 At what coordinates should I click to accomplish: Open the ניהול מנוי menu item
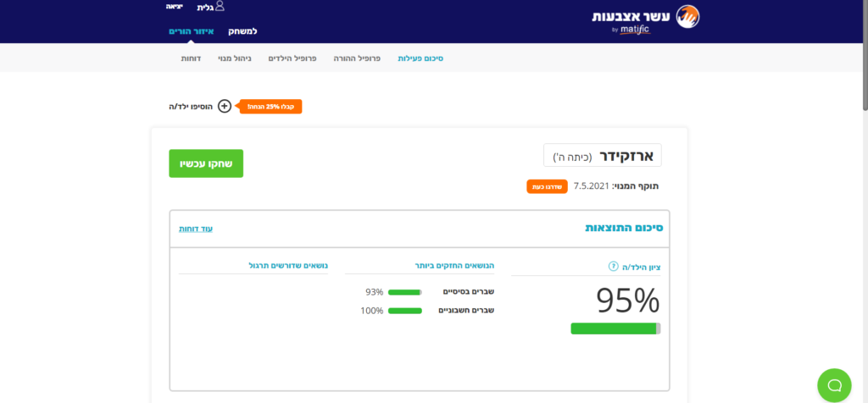(235, 58)
